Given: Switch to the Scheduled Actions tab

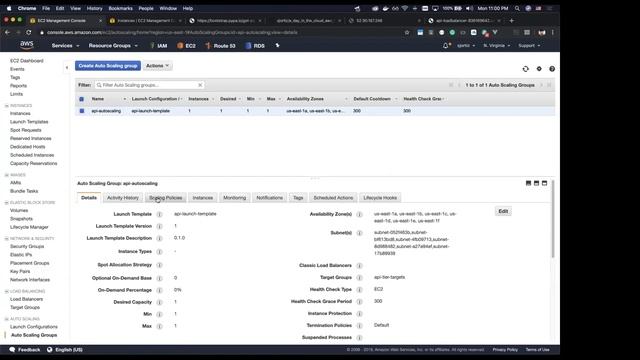Looking at the screenshot, I should point(333,198).
